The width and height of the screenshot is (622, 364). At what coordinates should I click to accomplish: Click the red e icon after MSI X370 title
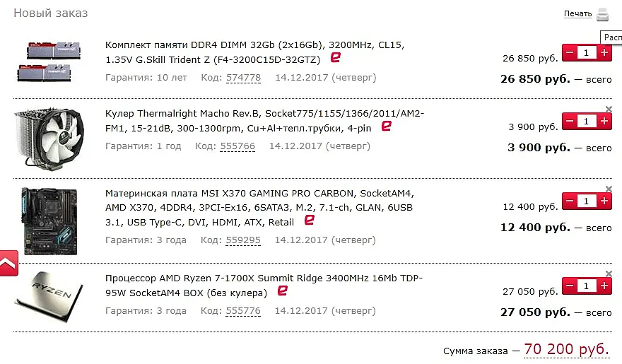310,220
